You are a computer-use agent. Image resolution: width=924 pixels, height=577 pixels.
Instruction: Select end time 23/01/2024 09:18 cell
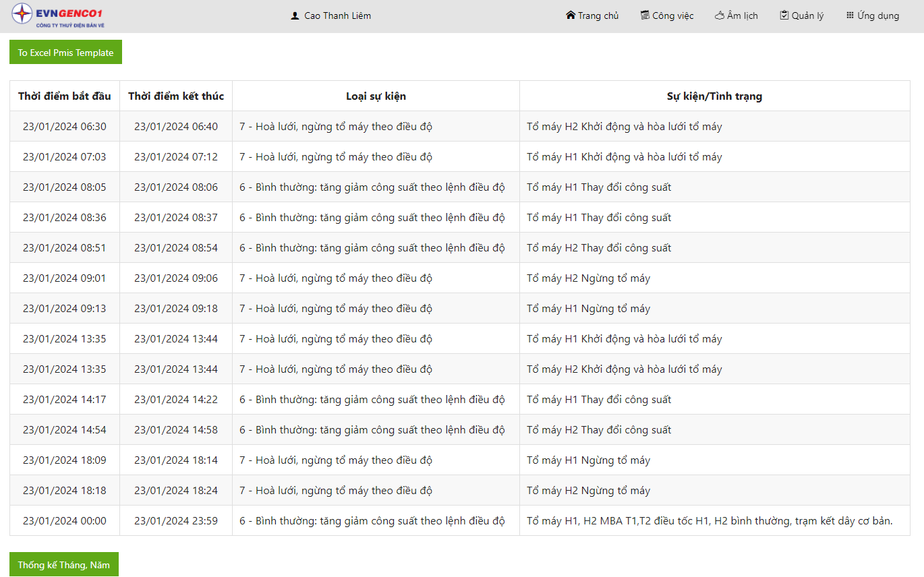[x=176, y=308]
